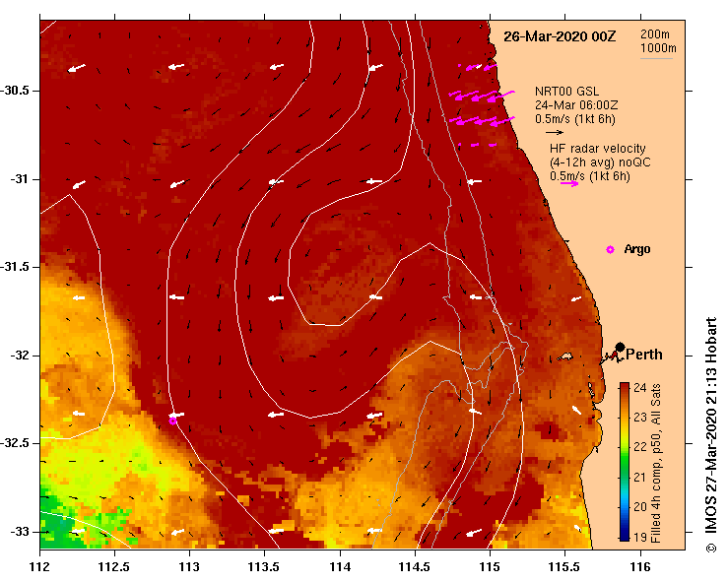The height and width of the screenshot is (583, 728).
Task: Click the longitude axis label '113'
Action: [x=189, y=567]
